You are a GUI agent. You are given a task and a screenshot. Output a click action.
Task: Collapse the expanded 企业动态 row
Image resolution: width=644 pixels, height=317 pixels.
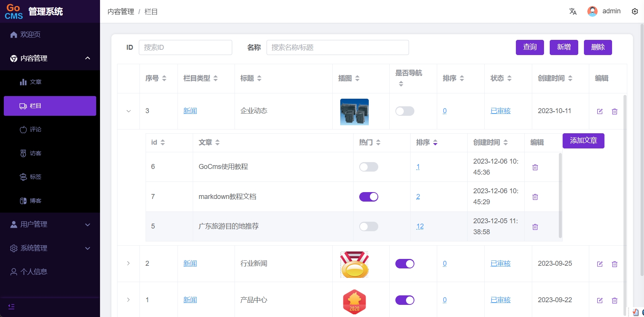tap(128, 111)
